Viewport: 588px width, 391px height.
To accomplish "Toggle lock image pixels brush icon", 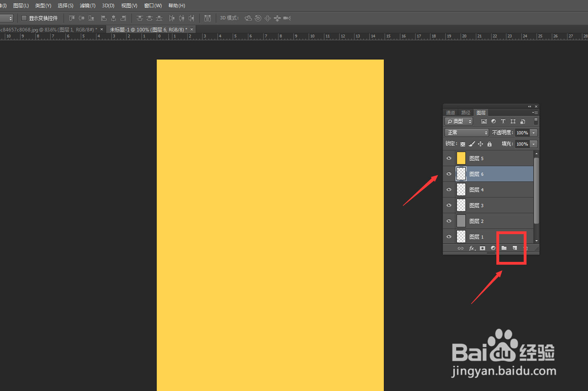I will 472,144.
